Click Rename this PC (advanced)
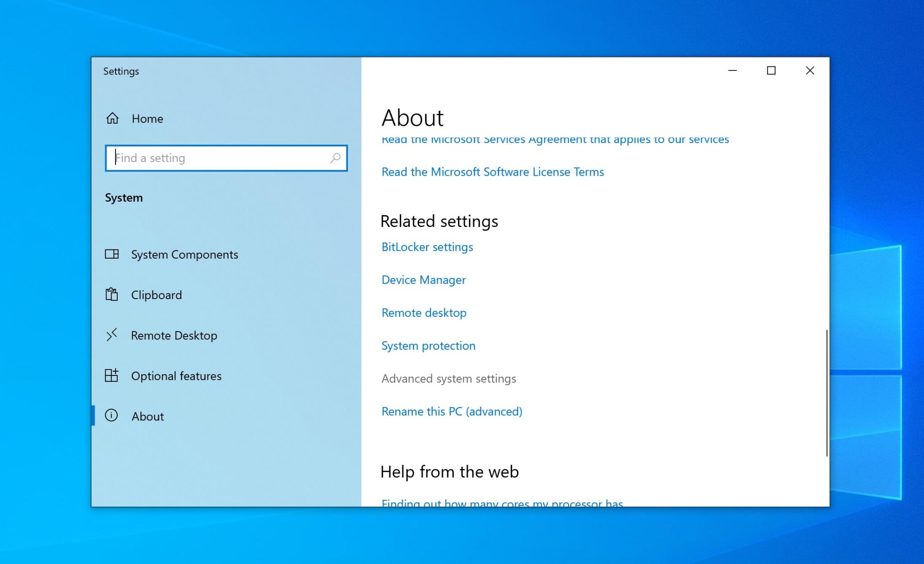 click(x=452, y=411)
